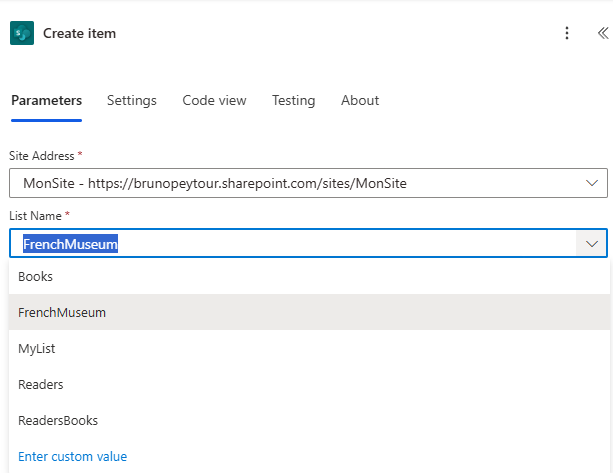Click the Site Address MonSite field
Image resolution: width=613 pixels, height=473 pixels.
(290, 183)
